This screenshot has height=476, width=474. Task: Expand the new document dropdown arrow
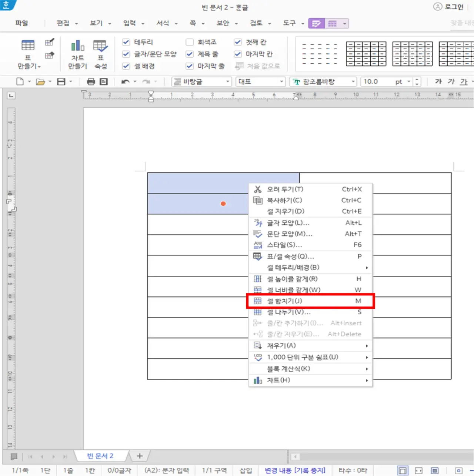point(29,81)
